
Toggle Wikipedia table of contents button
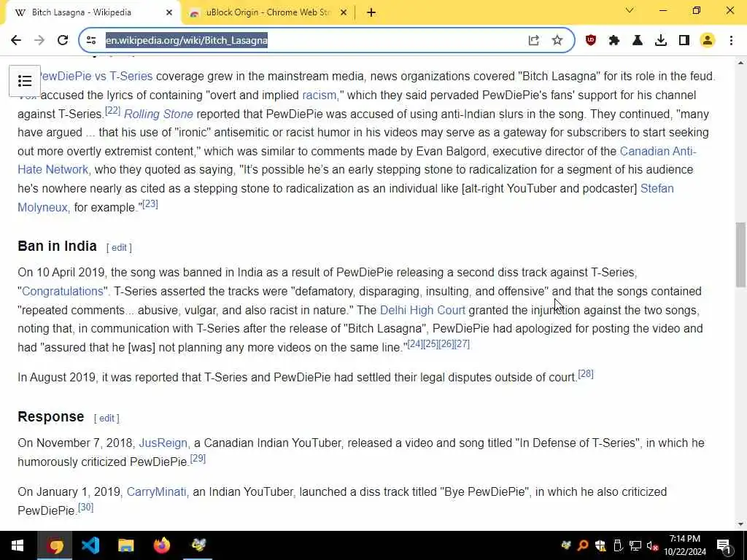point(25,80)
